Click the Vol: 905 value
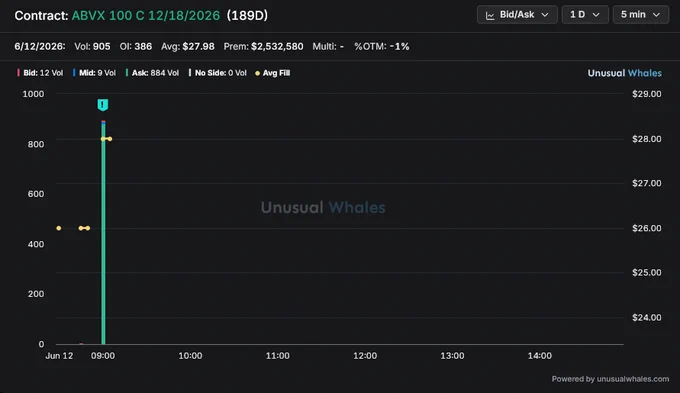Image resolution: width=680 pixels, height=393 pixels. [x=92, y=46]
